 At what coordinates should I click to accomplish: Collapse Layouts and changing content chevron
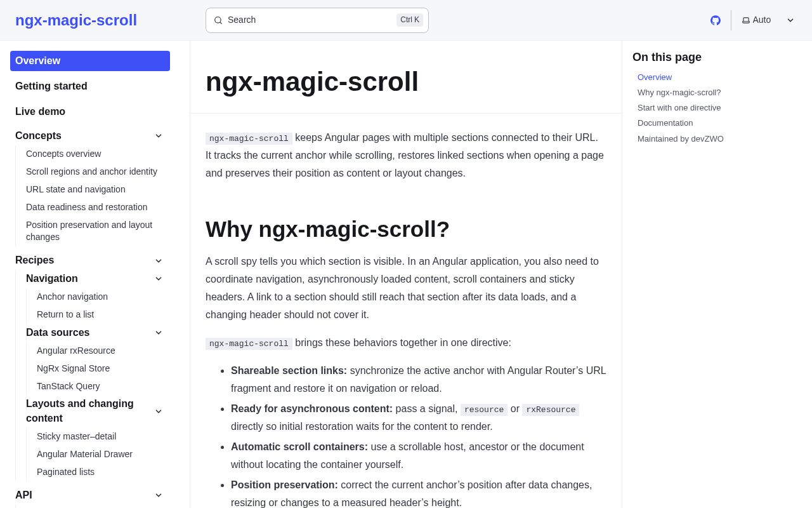click(x=159, y=411)
